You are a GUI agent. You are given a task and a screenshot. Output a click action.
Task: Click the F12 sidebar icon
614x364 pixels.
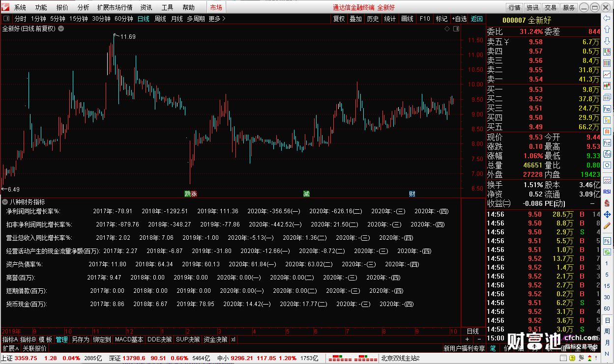[607, 142]
